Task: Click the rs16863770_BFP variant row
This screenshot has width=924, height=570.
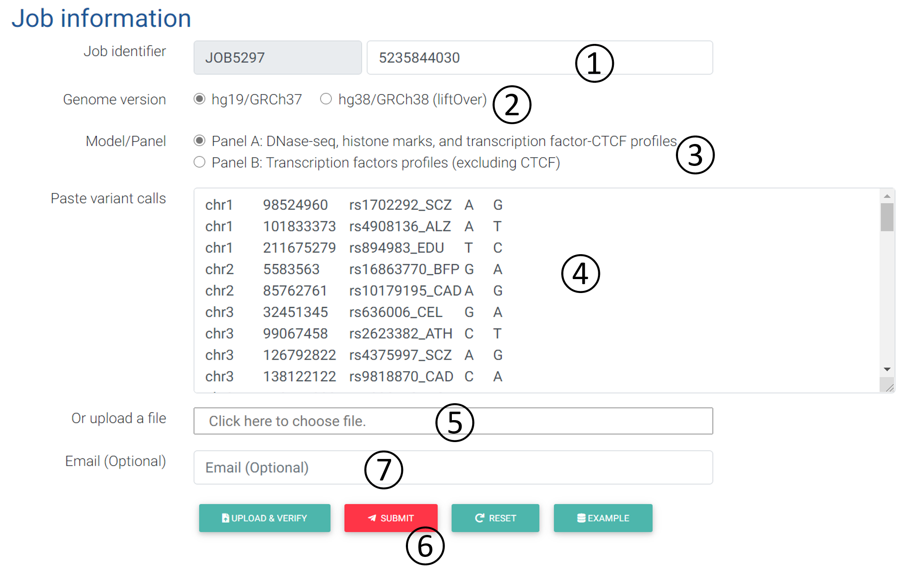Action: point(404,269)
